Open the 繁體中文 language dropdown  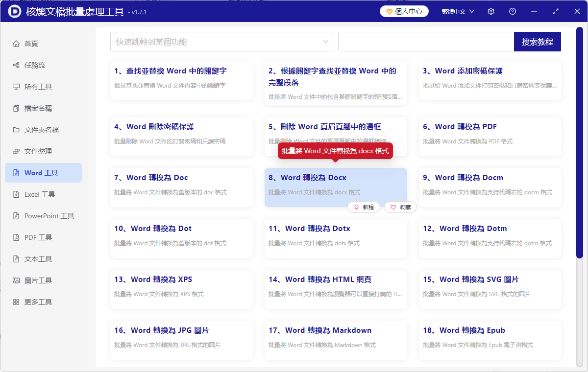pyautogui.click(x=458, y=11)
